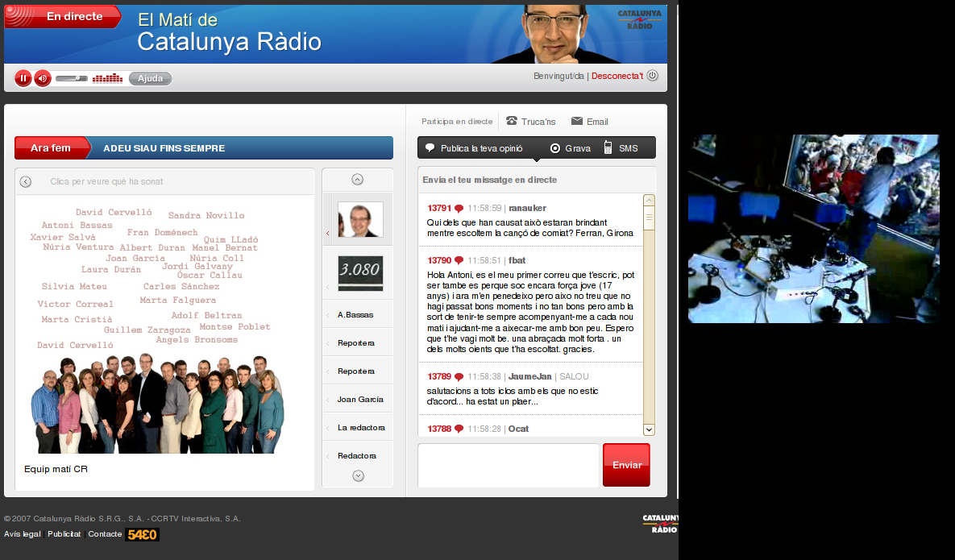Open the Contacte footer link
Image resolution: width=955 pixels, height=560 pixels.
(105, 534)
